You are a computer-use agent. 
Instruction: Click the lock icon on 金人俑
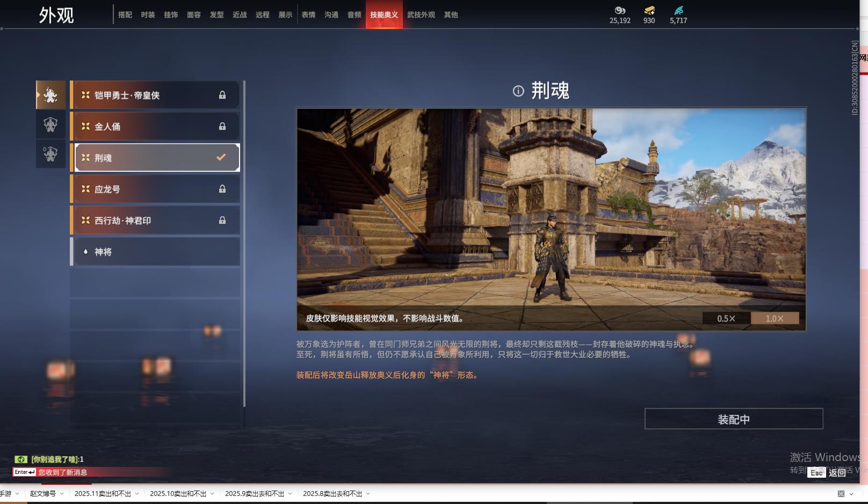(222, 127)
